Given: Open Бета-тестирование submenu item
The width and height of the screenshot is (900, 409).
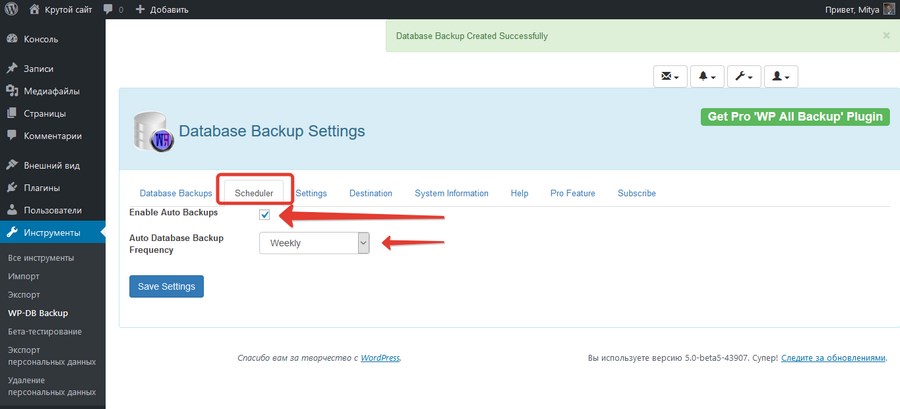Looking at the screenshot, I should 45,332.
